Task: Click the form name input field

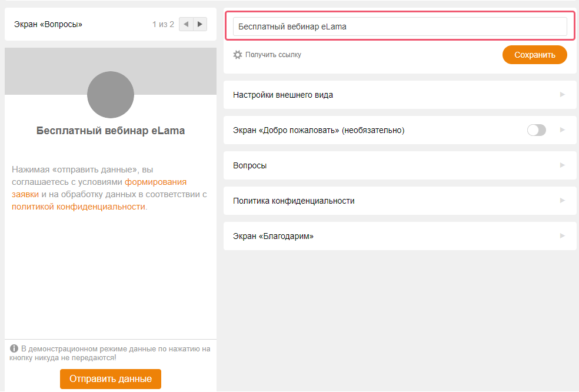Action: [400, 26]
